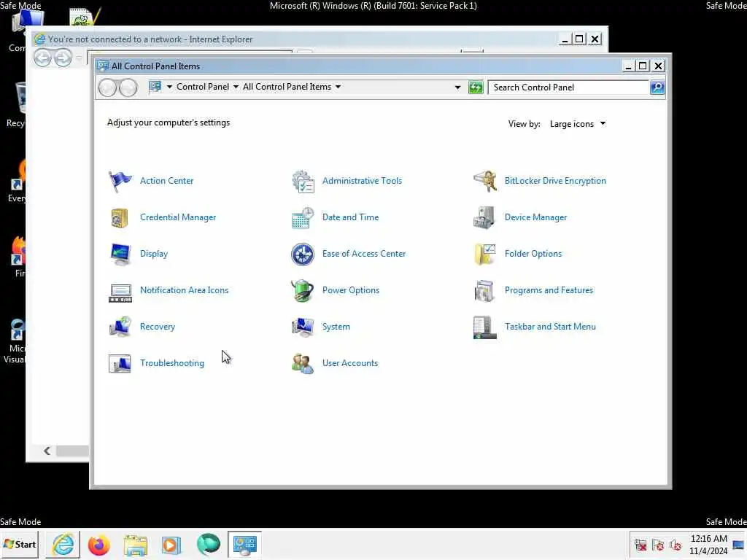Image resolution: width=747 pixels, height=560 pixels.
Task: Open the Action Center link
Action: coord(167,181)
